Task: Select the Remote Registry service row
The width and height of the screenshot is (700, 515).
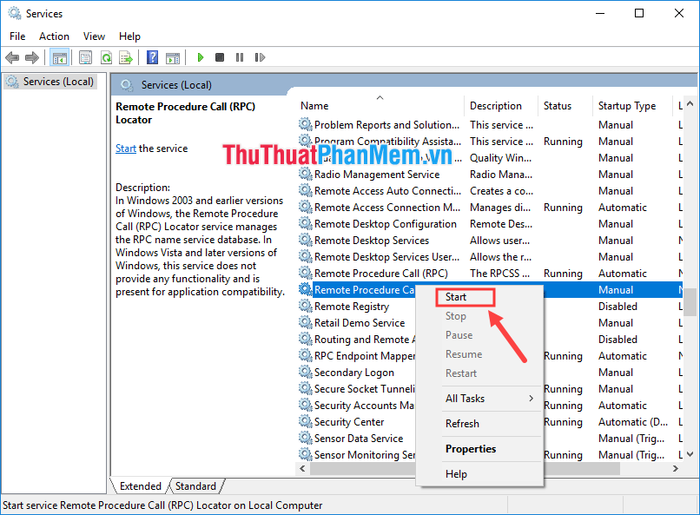Action: pos(352,307)
